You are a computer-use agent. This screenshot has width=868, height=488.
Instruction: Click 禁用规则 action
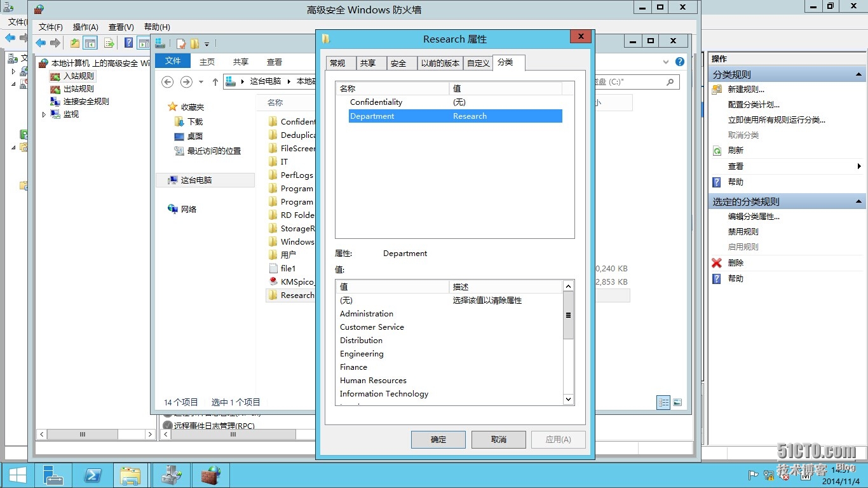[743, 232]
